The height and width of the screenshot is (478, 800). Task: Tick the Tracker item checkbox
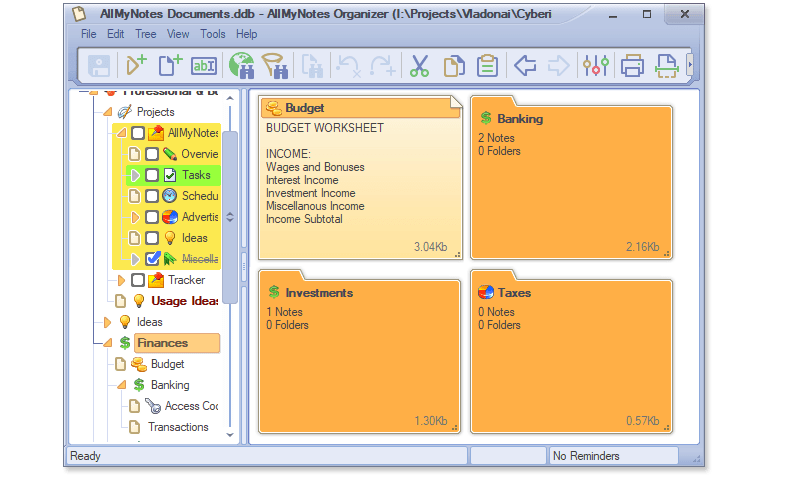[138, 280]
